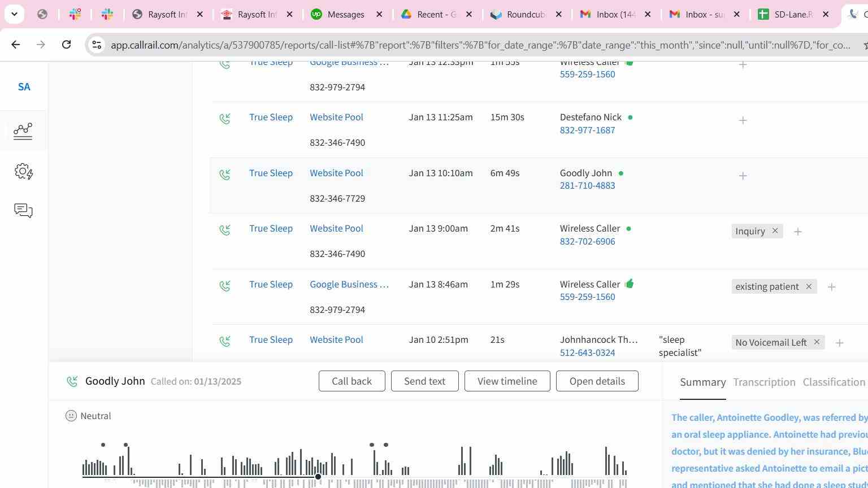This screenshot has width=868, height=488.
Task: View site information icon in the address bar
Action: coord(97,45)
